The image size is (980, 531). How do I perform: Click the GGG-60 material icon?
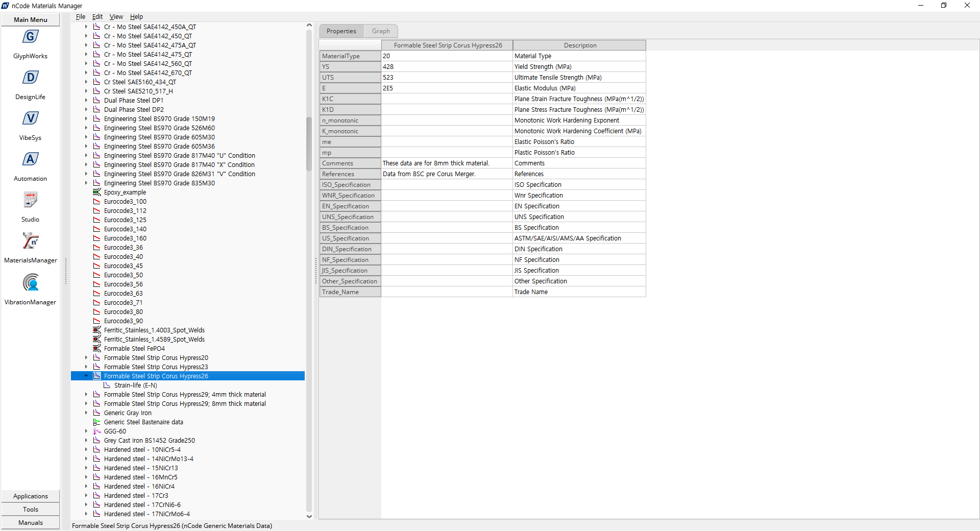pyautogui.click(x=97, y=431)
